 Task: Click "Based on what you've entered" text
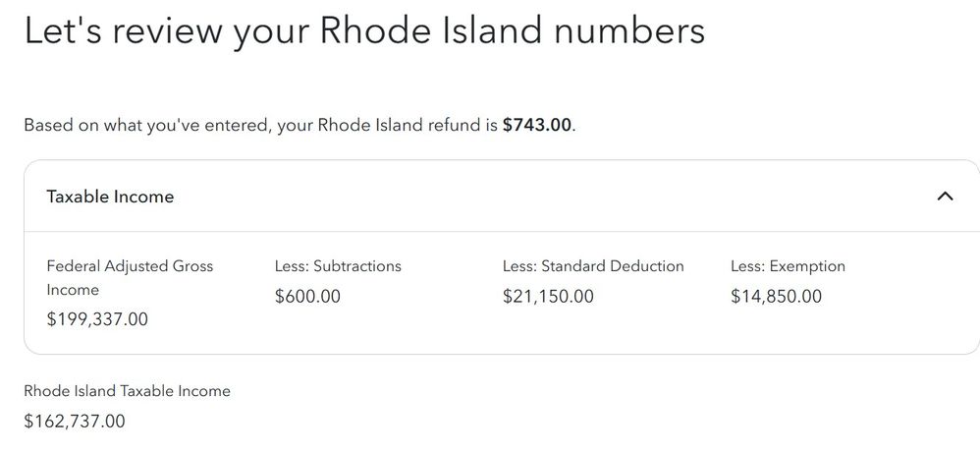(x=148, y=125)
